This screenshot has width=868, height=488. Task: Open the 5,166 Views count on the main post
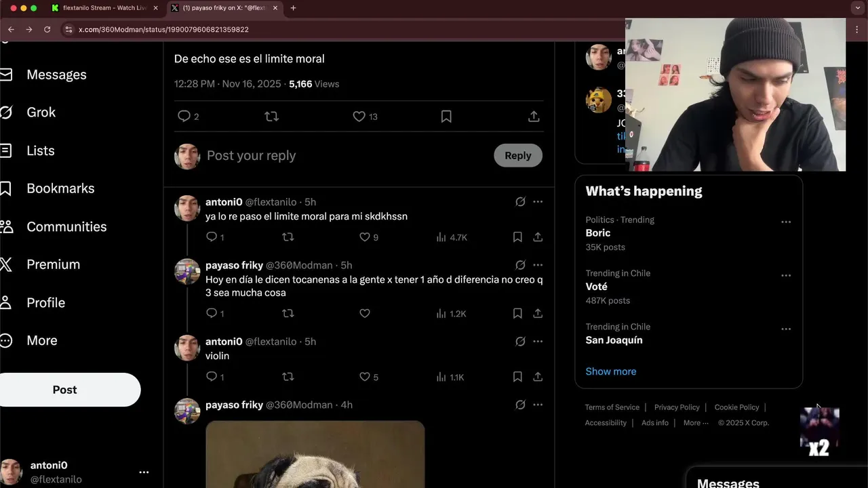pos(314,84)
